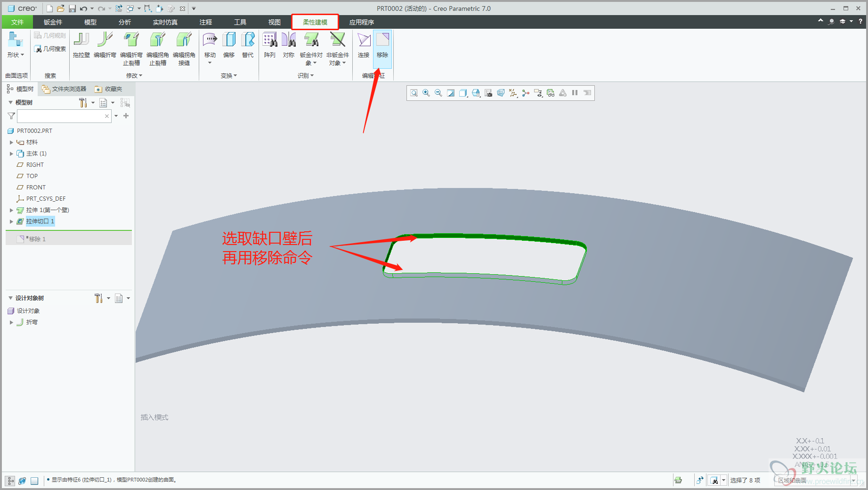This screenshot has width=868, height=490.
Task: Open datum display filters icon
Action: (x=513, y=93)
